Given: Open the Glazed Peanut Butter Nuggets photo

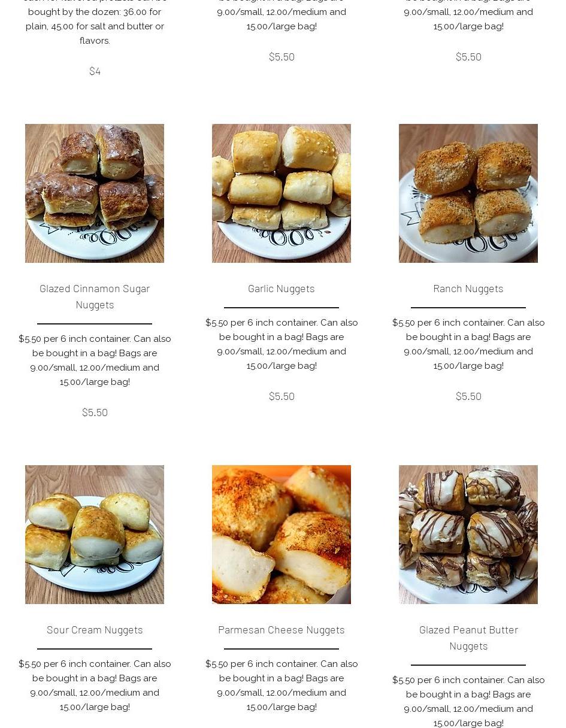Looking at the screenshot, I should pyautogui.click(x=468, y=535).
